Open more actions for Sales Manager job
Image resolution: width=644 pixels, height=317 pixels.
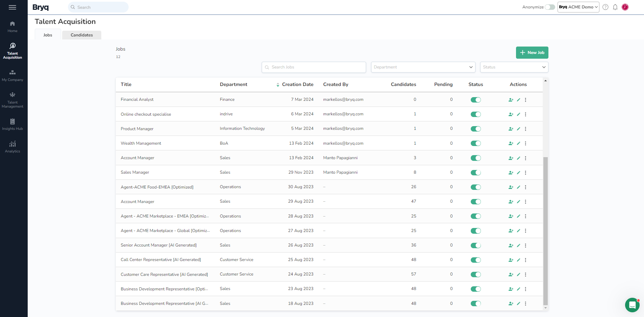click(x=525, y=173)
